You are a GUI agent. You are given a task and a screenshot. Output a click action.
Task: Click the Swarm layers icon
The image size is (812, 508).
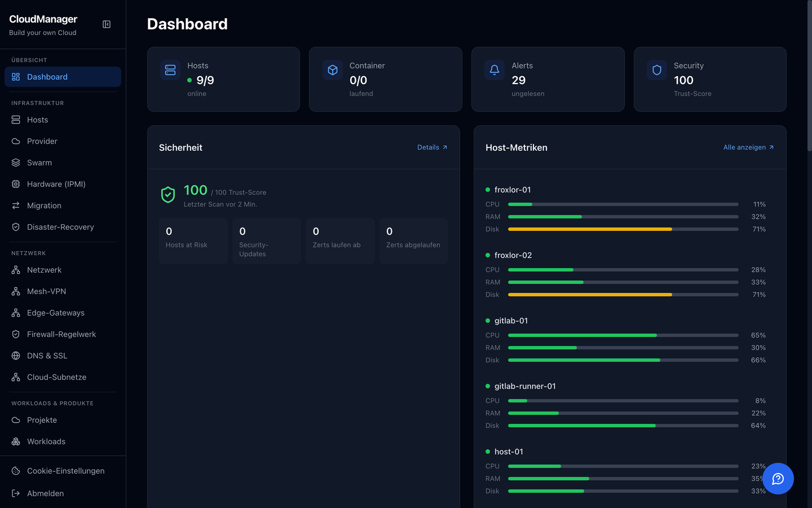coord(16,163)
